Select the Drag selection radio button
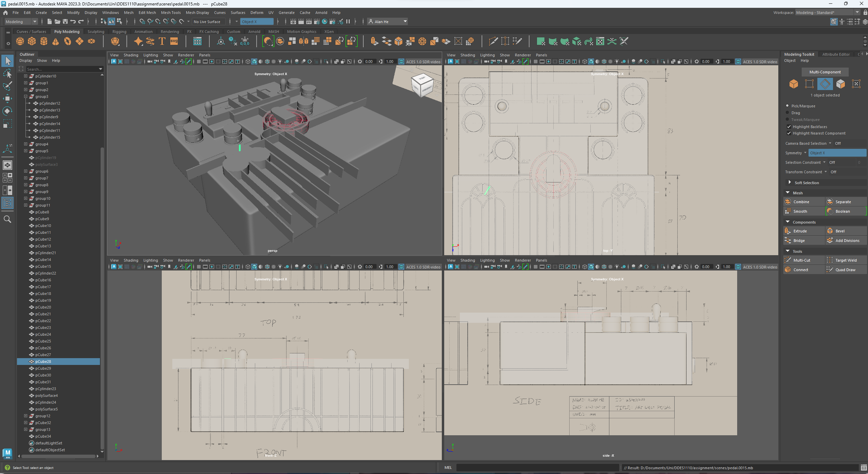868x474 pixels. coord(788,112)
